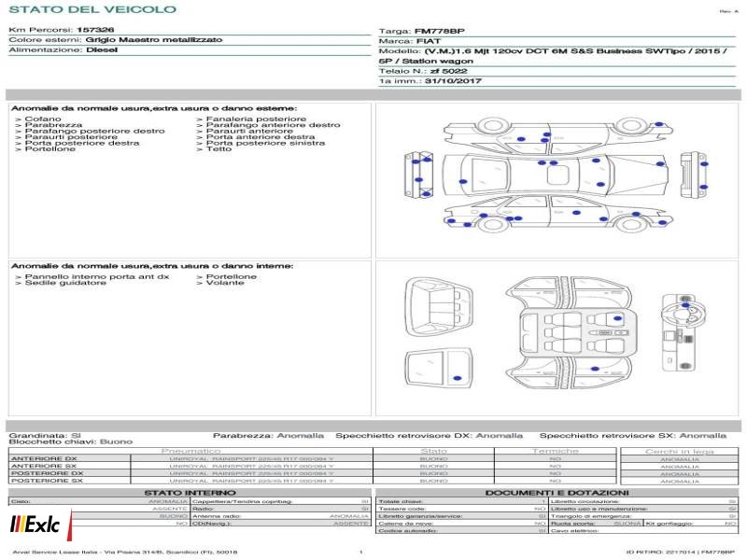The height and width of the screenshot is (560, 747).
Task: Click the 'STATO INTERNO' section header
Action: coord(190,493)
